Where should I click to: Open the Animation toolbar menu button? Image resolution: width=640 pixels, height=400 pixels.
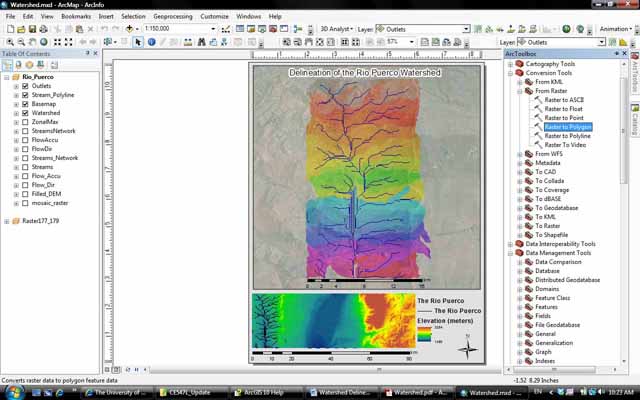tap(614, 29)
